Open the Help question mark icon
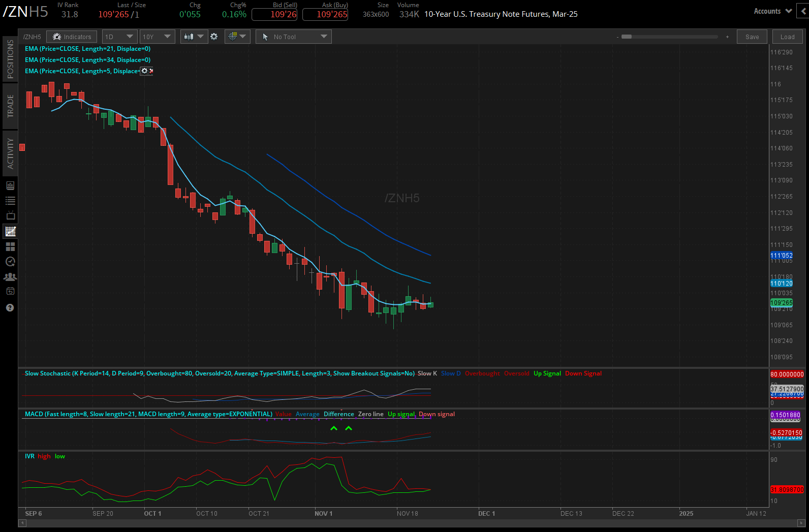This screenshot has width=809, height=532. pyautogui.click(x=10, y=307)
